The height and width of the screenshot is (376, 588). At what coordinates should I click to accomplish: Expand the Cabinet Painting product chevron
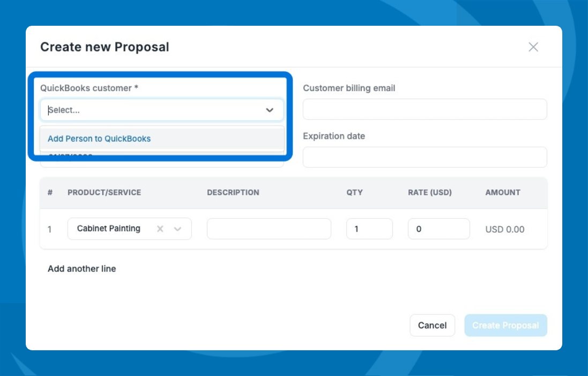[x=178, y=229]
